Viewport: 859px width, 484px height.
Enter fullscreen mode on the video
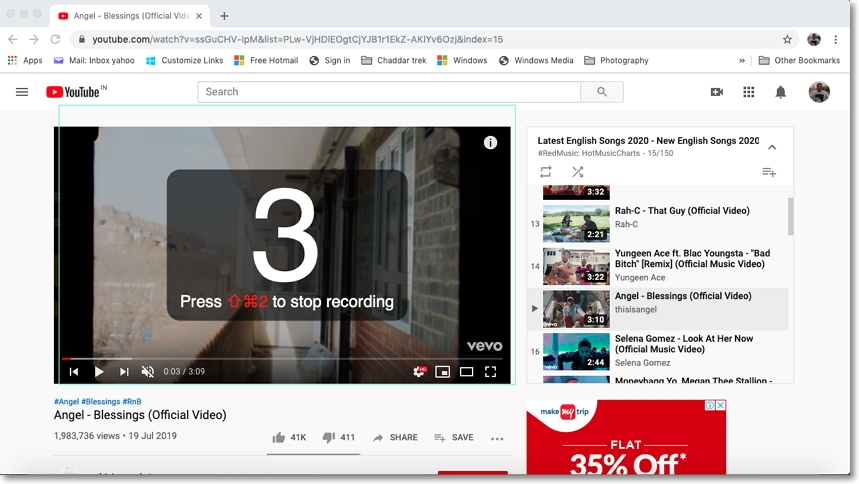click(490, 372)
